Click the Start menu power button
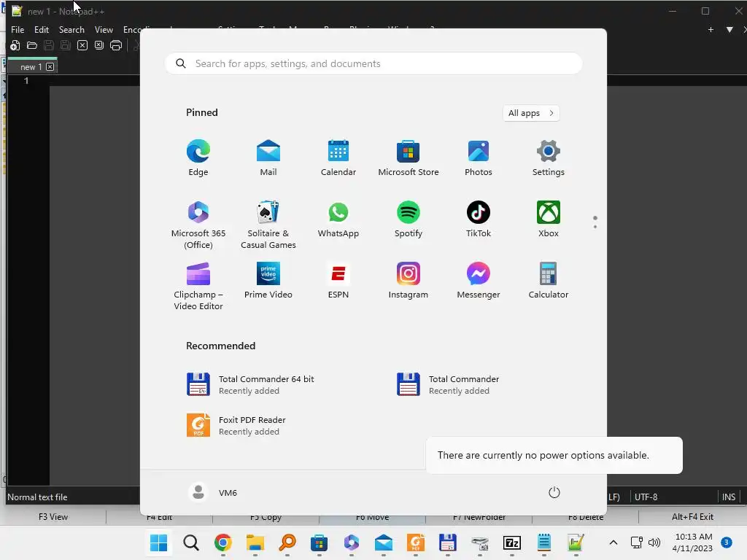The image size is (747, 560). point(554,492)
